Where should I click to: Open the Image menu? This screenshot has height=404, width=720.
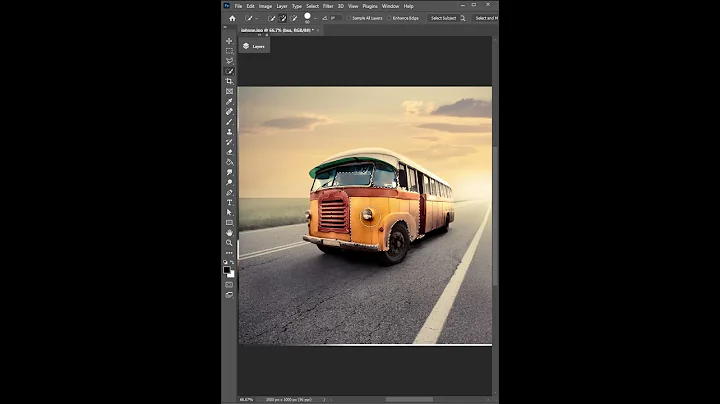pos(265,6)
